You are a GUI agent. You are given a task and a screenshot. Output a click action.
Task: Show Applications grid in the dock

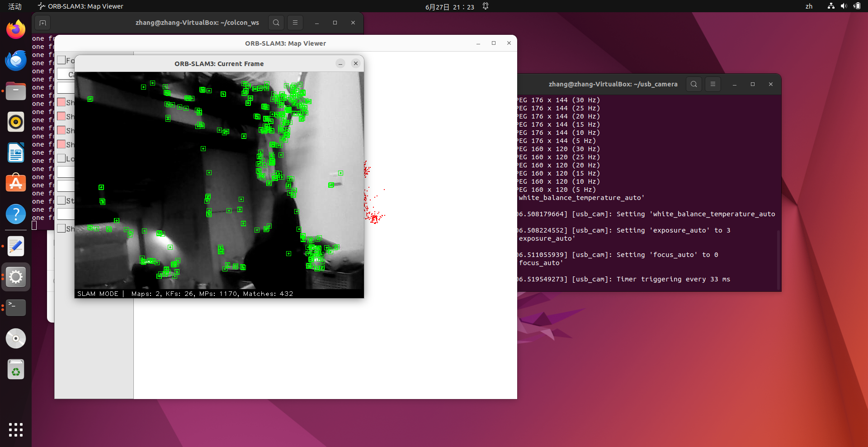[x=16, y=430]
